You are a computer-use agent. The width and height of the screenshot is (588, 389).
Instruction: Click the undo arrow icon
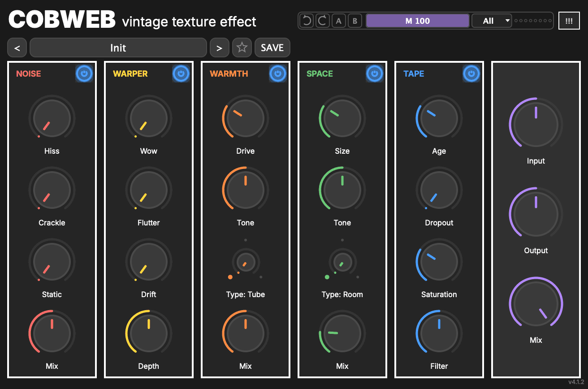pyautogui.click(x=307, y=21)
